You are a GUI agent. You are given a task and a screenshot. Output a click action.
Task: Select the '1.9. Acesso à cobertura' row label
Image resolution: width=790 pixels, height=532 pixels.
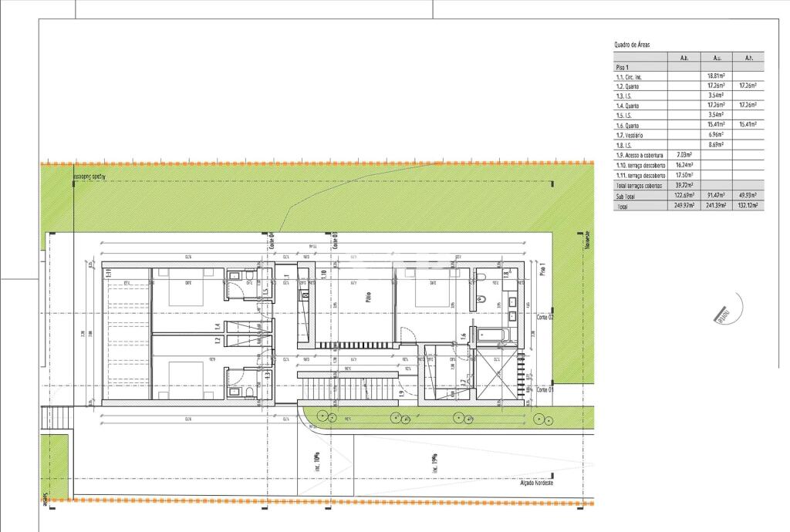(x=640, y=156)
